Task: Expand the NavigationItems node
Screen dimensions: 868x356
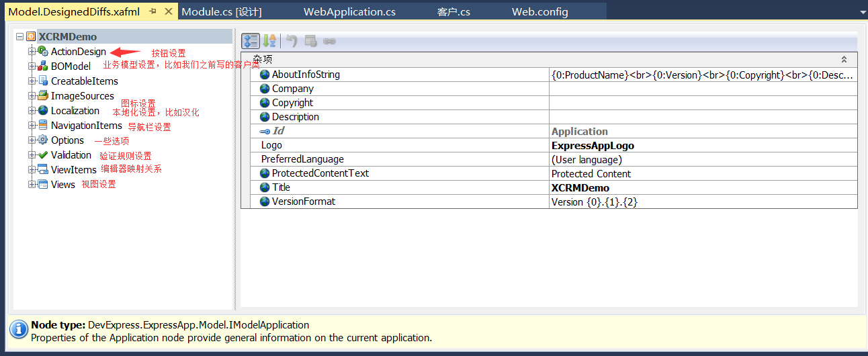Action: (x=32, y=126)
